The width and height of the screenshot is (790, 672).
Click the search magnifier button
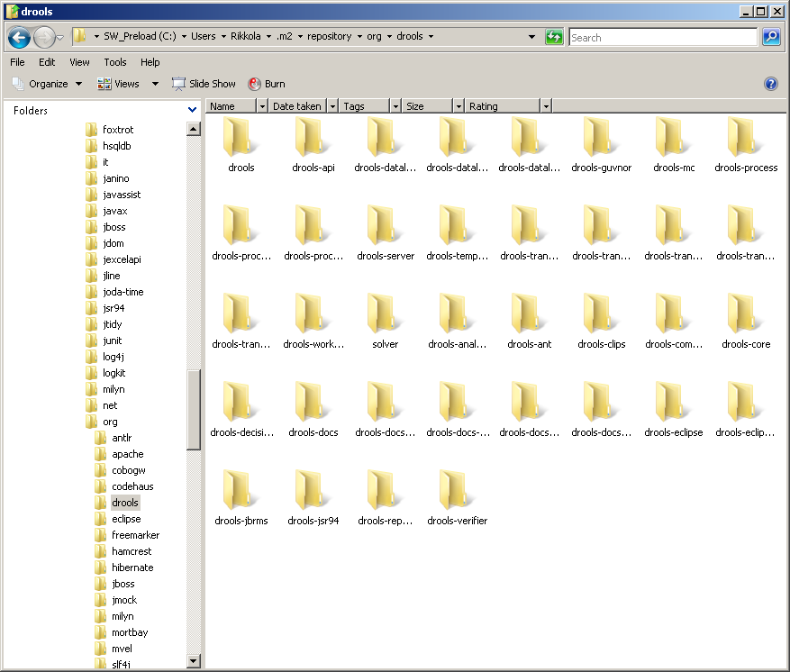coord(771,37)
